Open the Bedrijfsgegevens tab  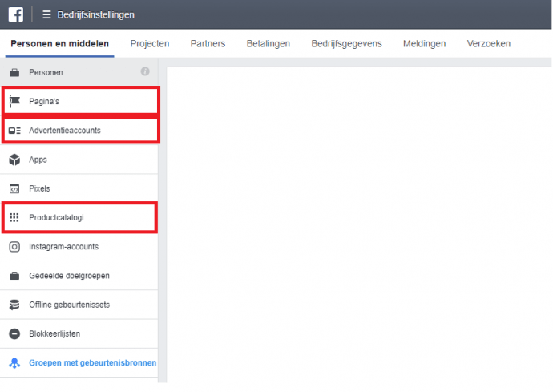[x=346, y=44]
